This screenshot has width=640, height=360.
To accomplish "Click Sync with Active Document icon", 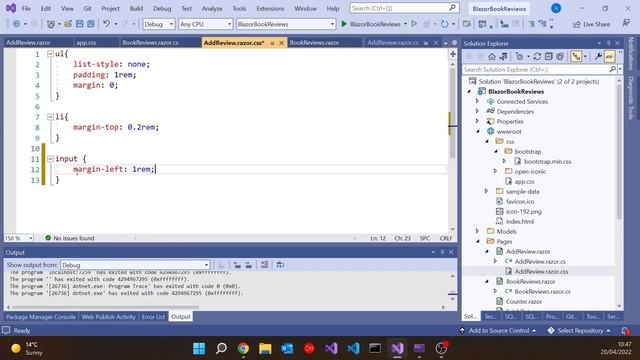I will click(x=537, y=56).
